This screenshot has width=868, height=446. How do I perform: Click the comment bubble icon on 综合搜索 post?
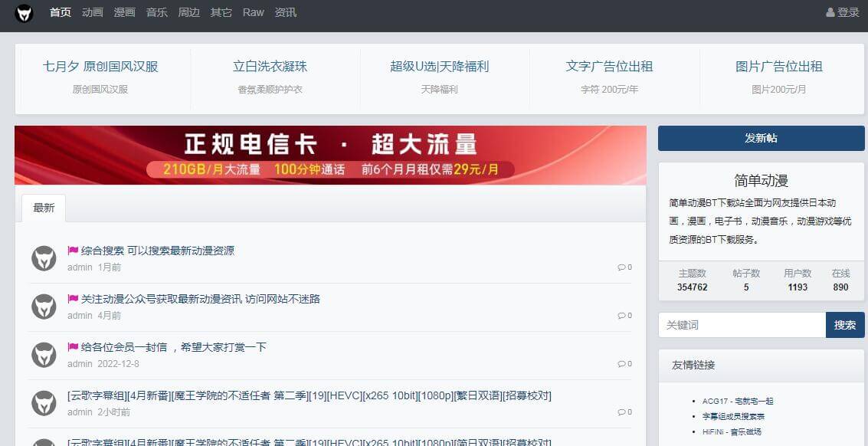[x=621, y=267]
